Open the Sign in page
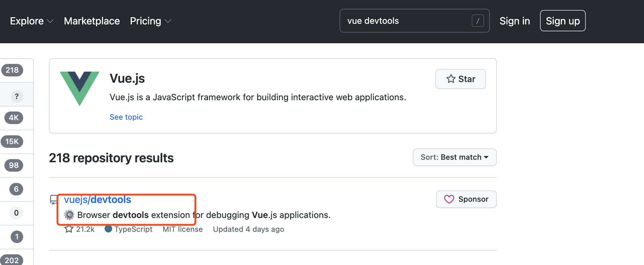 [x=515, y=21]
